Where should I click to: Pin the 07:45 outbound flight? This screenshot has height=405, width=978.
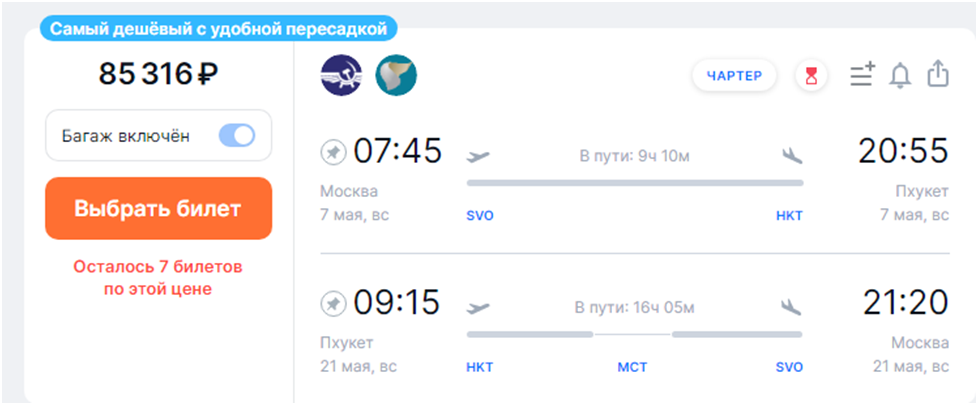click(332, 153)
